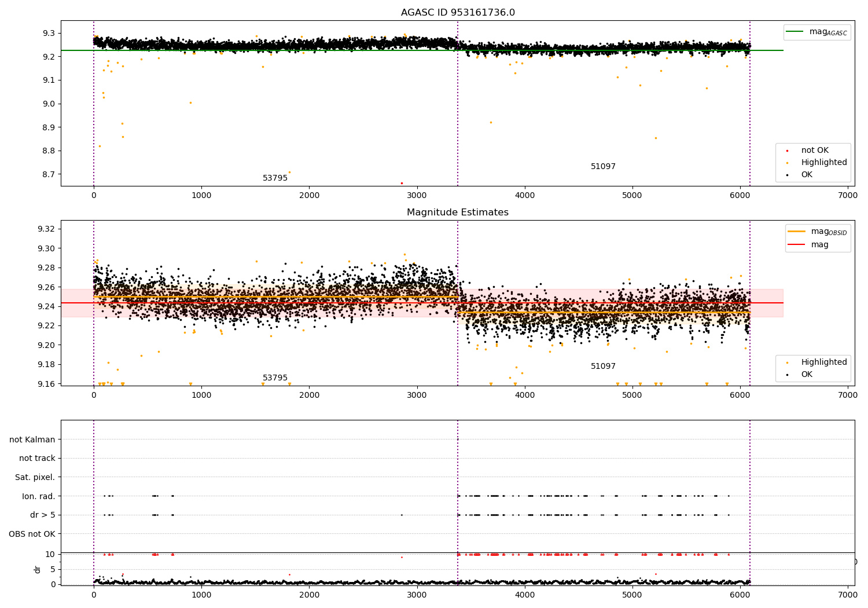Click the '9.24' y-tick of Magnitude Estimates plot
Viewport: 868px width, 608px height.
tap(46, 306)
